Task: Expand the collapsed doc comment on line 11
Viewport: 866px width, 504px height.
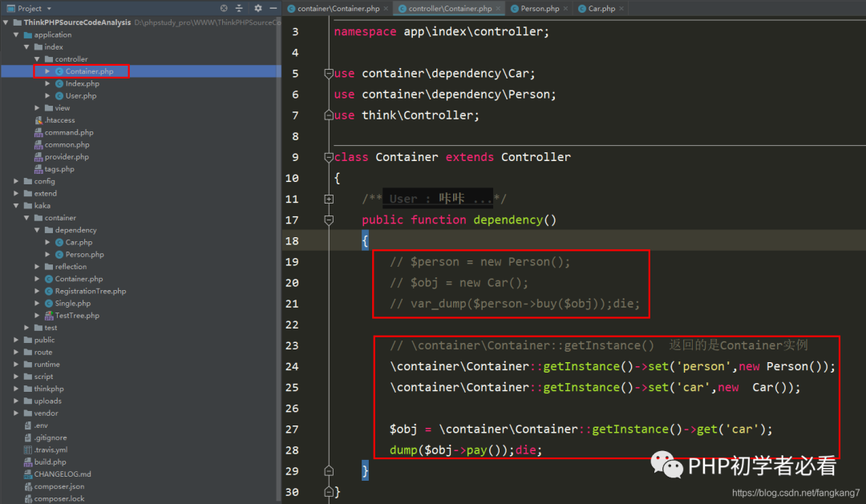Action: tap(328, 199)
